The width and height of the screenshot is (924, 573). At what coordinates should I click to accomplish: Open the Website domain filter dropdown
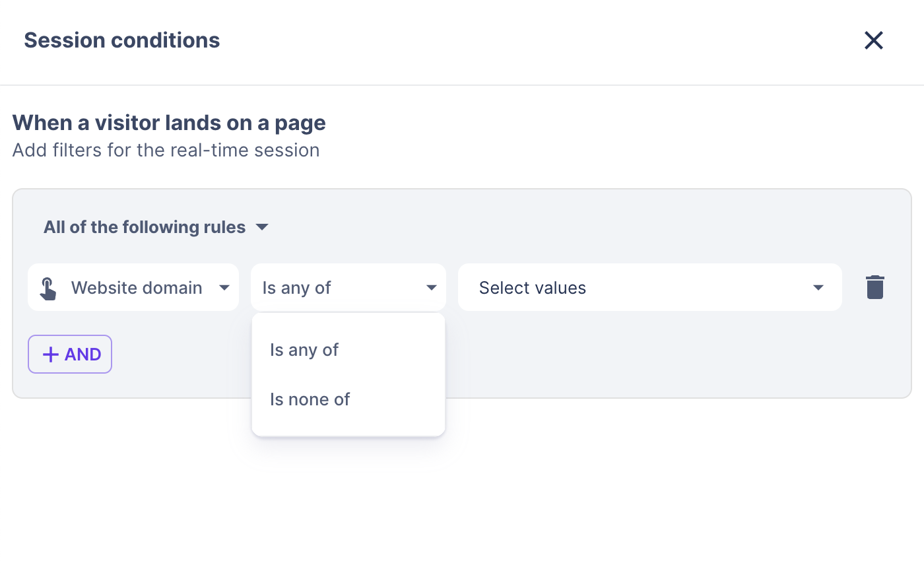pyautogui.click(x=137, y=288)
